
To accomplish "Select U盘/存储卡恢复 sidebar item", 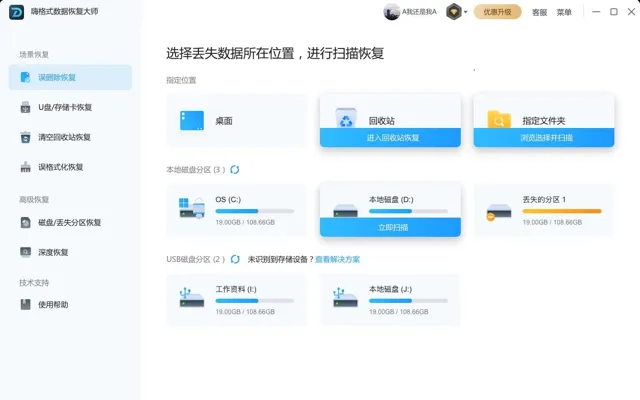I will 70,107.
